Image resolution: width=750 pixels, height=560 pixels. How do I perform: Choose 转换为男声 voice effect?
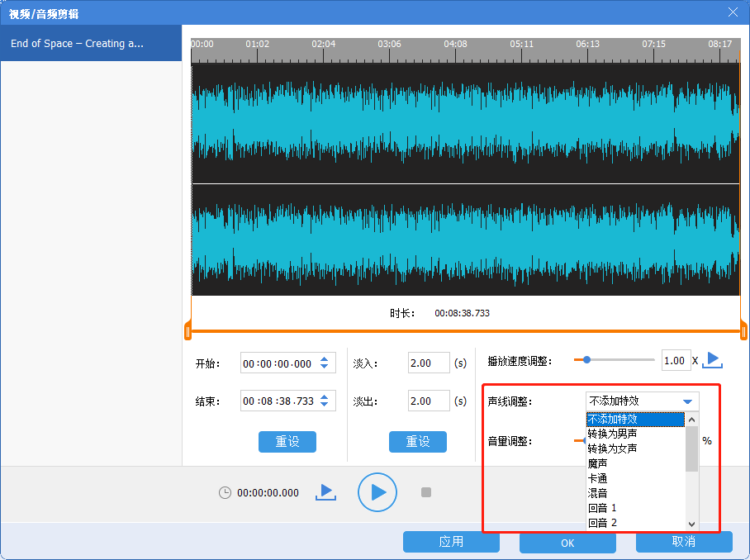tap(635, 434)
